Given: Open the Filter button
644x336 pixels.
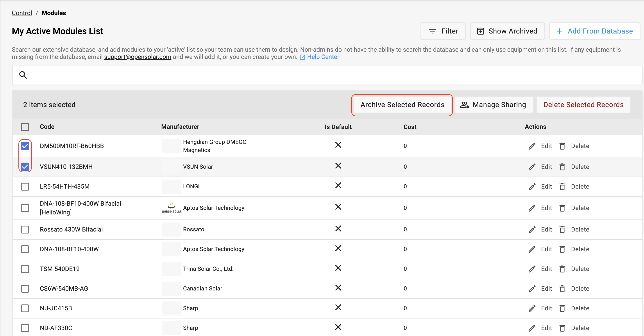Looking at the screenshot, I should click(443, 31).
